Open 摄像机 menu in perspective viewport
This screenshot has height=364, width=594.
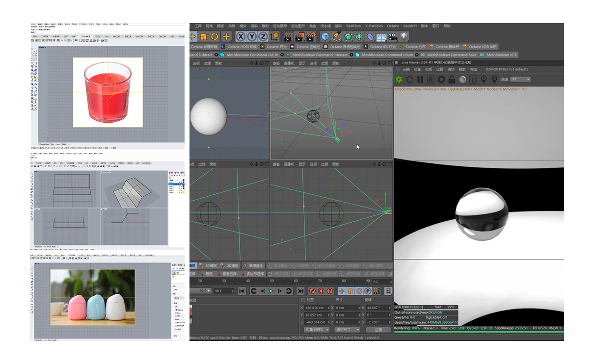(x=290, y=63)
